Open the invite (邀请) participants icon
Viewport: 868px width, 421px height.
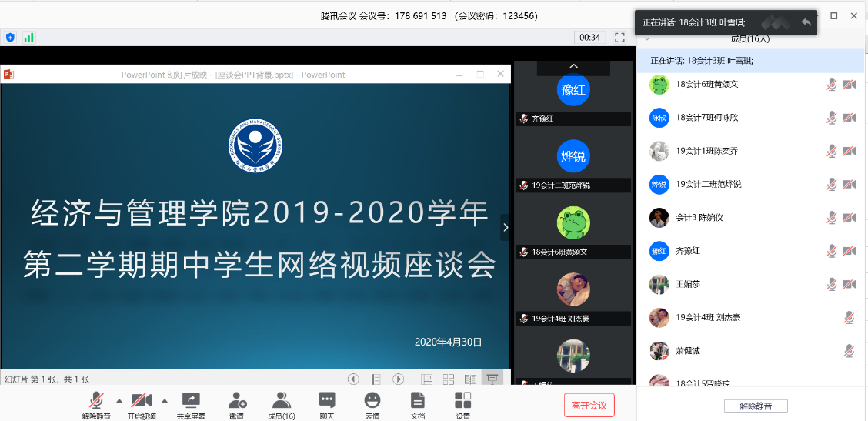click(x=237, y=400)
